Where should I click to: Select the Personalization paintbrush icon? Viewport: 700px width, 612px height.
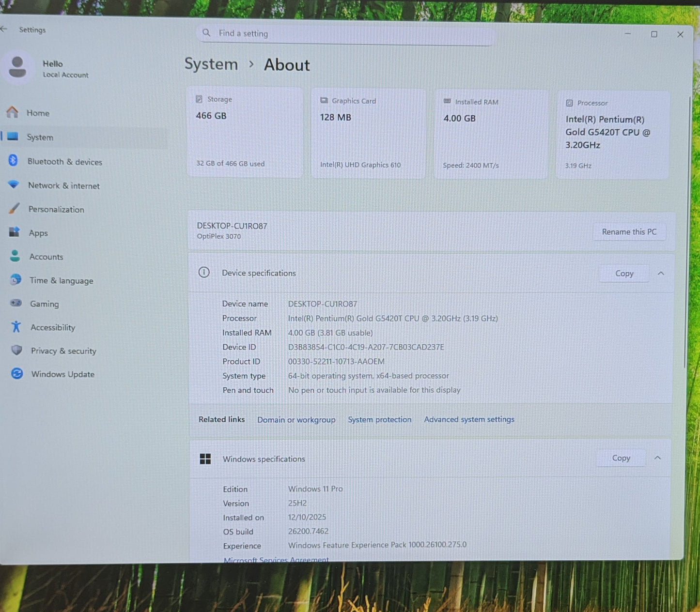pos(14,209)
